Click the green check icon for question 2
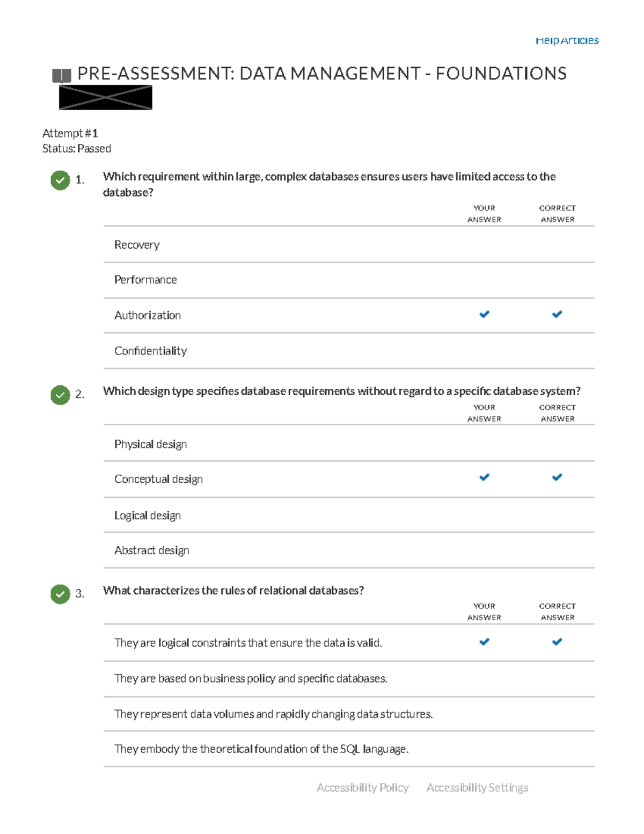The width and height of the screenshot is (644, 834). tap(60, 395)
